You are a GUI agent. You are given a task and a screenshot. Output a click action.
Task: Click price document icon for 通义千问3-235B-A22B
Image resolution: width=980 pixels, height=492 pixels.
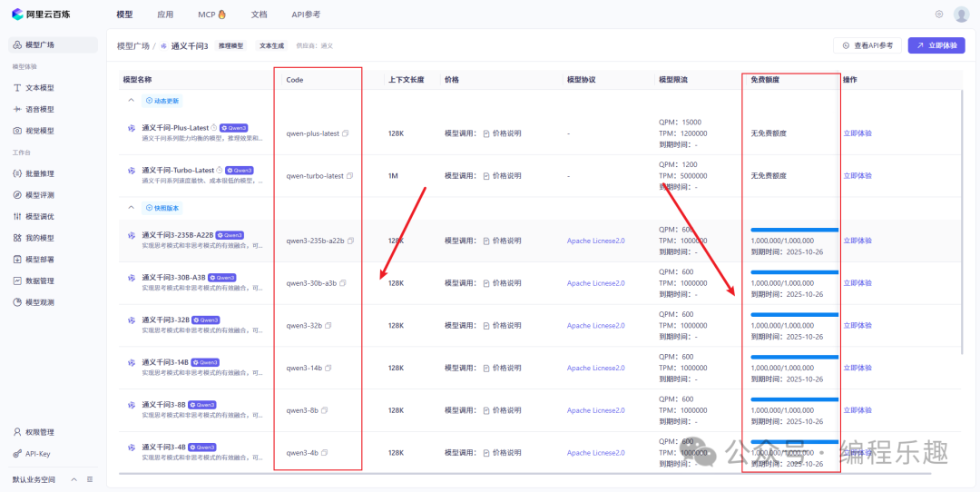coord(486,241)
